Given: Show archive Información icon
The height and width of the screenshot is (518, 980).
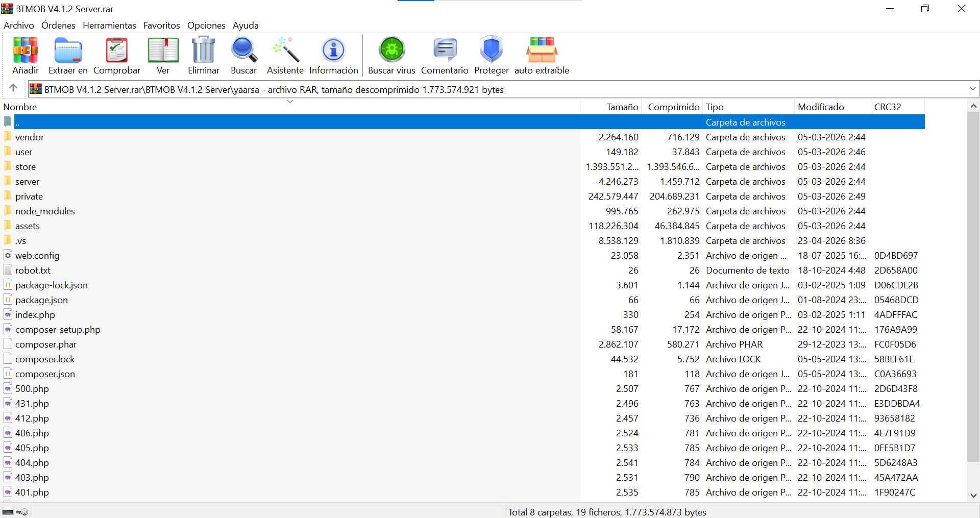Looking at the screenshot, I should click(334, 50).
